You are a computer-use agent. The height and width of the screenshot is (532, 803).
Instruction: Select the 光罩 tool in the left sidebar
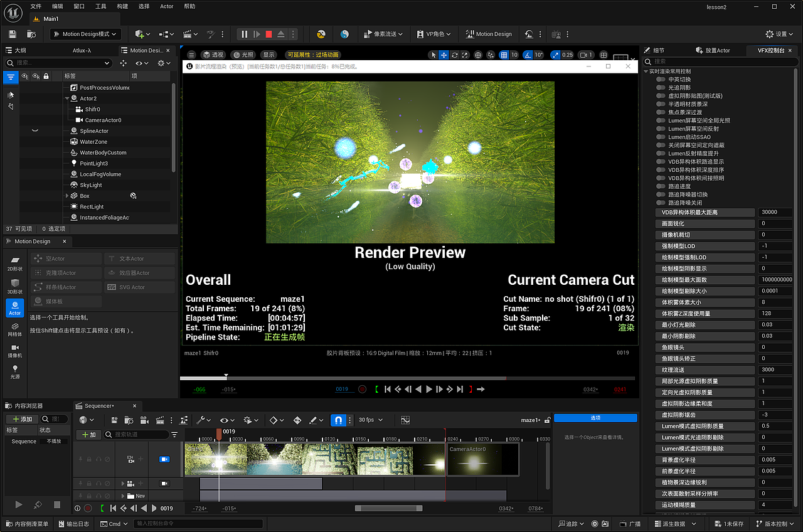coord(15,373)
